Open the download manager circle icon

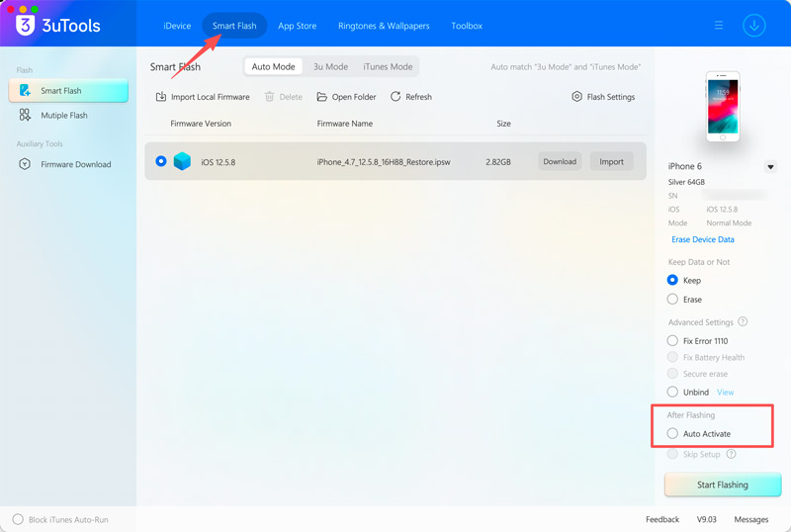click(753, 26)
